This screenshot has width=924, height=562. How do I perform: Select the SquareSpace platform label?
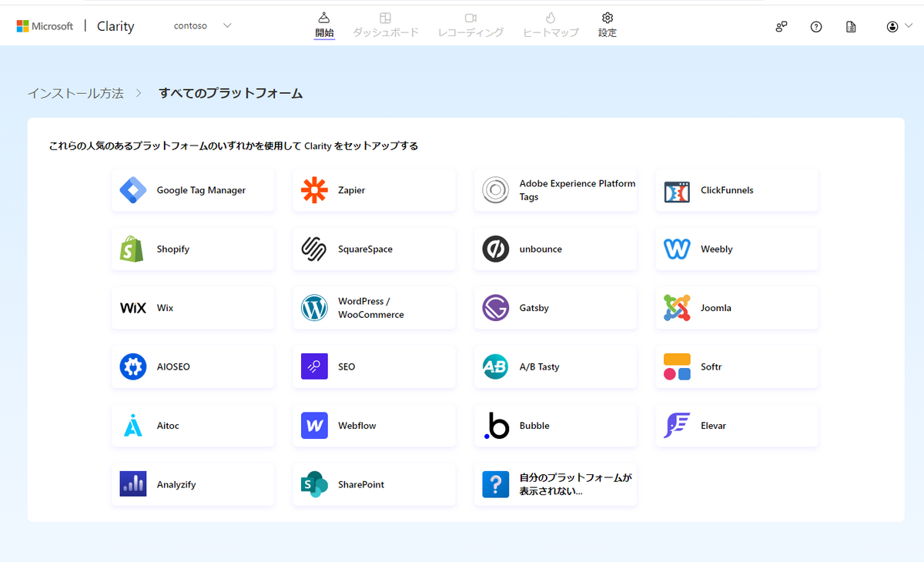click(365, 249)
